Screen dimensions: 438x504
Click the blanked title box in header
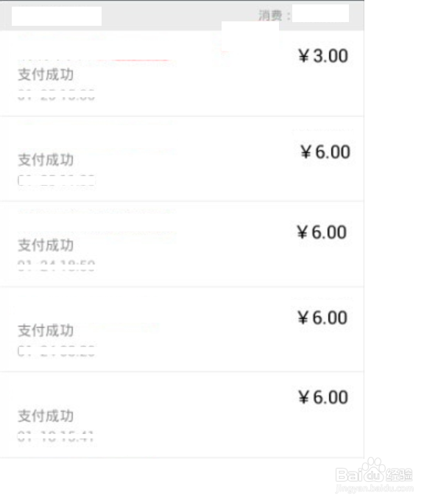(x=57, y=16)
